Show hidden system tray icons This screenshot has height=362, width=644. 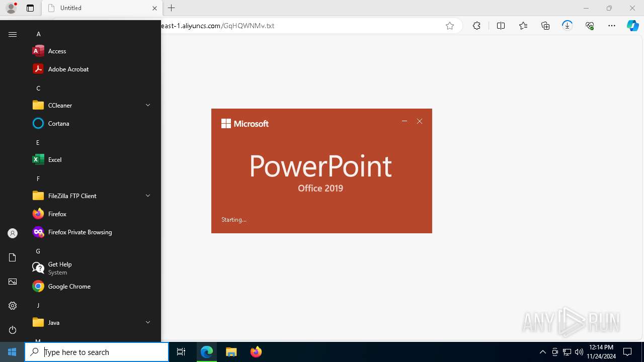tap(542, 352)
